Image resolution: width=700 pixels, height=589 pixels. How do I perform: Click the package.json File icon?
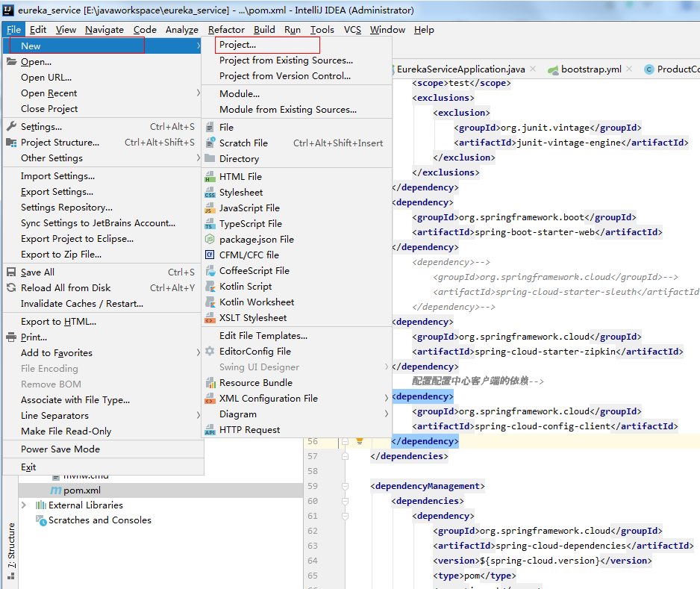pos(210,240)
